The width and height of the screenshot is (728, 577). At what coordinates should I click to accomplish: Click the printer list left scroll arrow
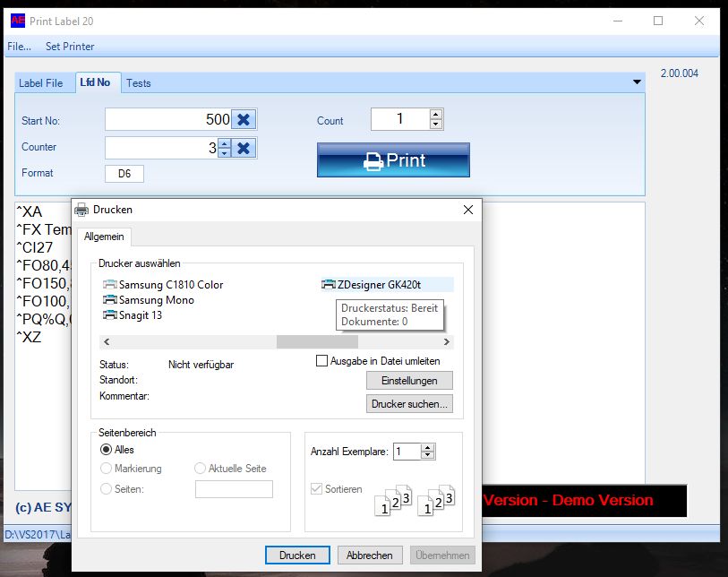[x=107, y=342]
